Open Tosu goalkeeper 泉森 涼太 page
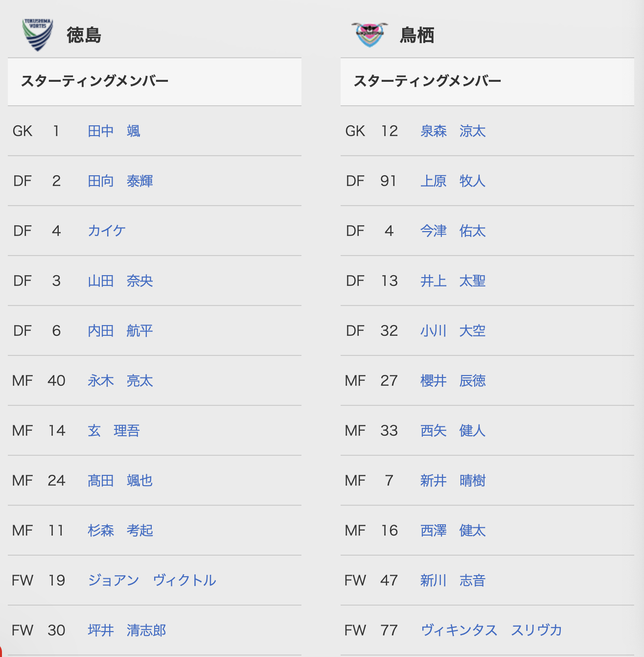This screenshot has height=657, width=644. coord(453,131)
